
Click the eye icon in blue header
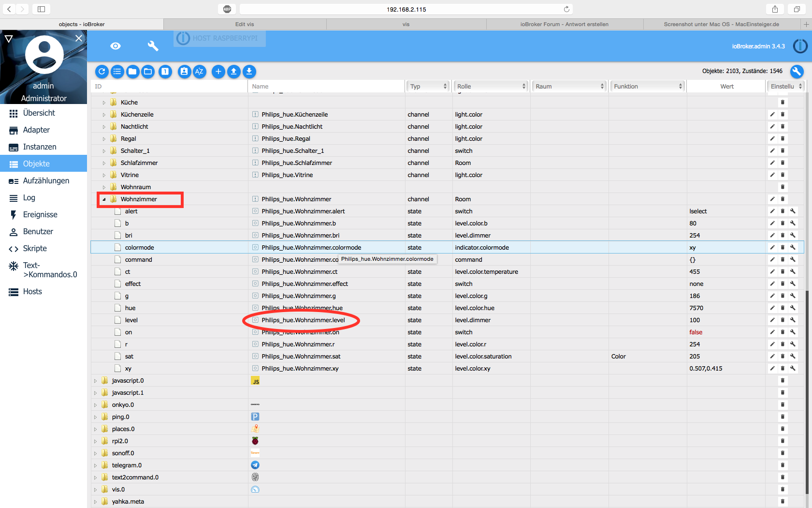[116, 46]
